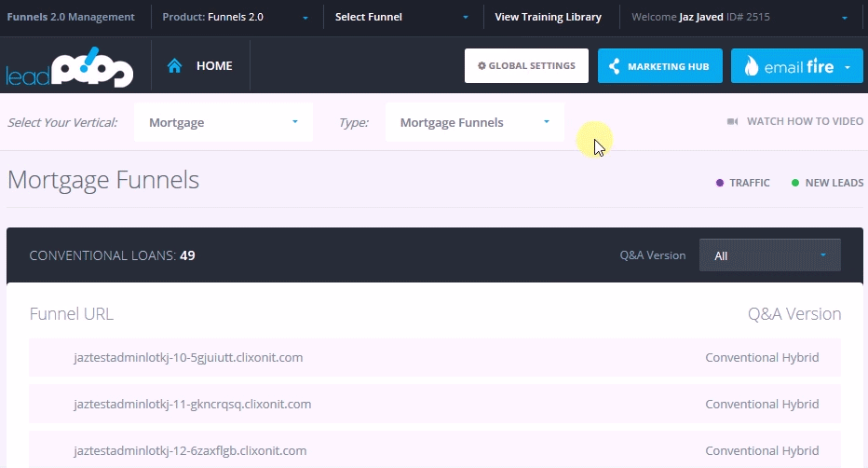The image size is (868, 468).
Task: Click Conventional Hybrid in the -12- funnel row
Action: click(762, 451)
